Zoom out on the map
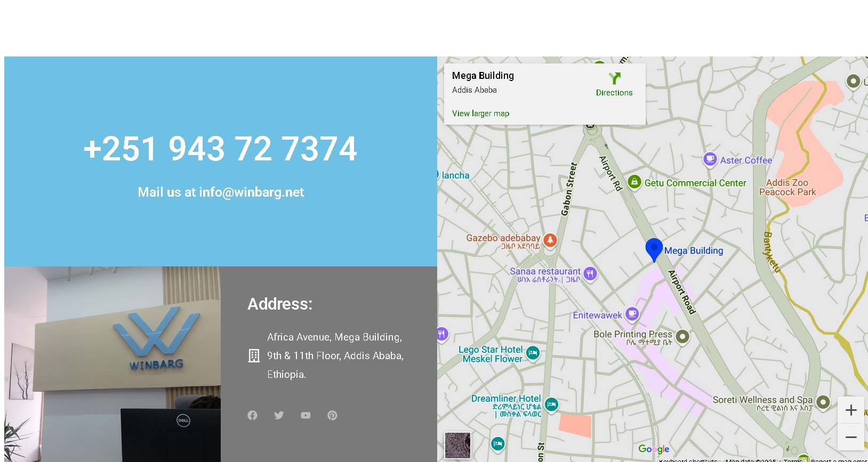The image size is (868, 462). tap(851, 437)
